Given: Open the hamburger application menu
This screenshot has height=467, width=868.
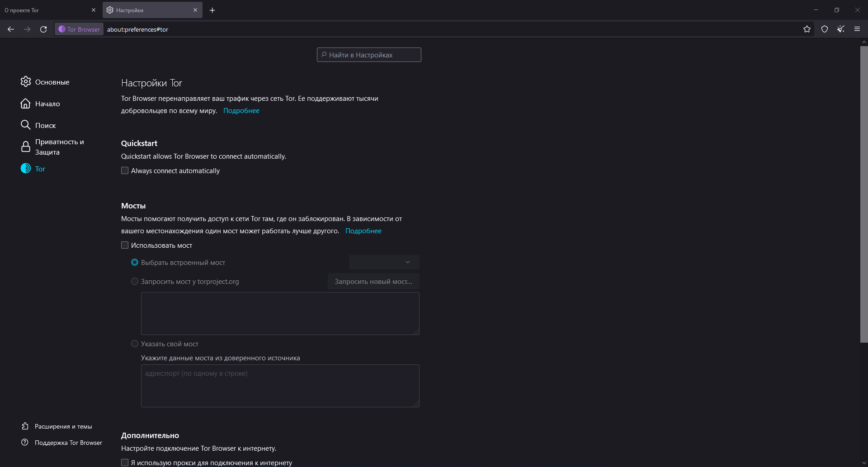Looking at the screenshot, I should click(x=857, y=29).
